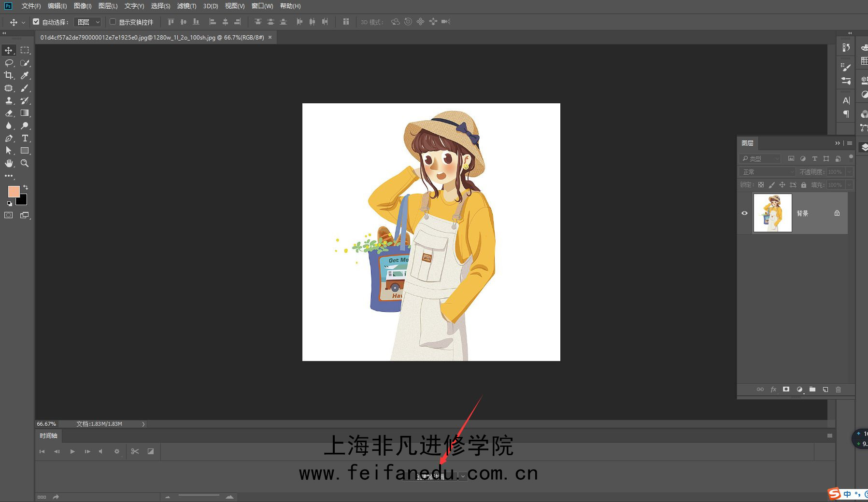
Task: Select the Clone Stamp tool
Action: coord(9,100)
